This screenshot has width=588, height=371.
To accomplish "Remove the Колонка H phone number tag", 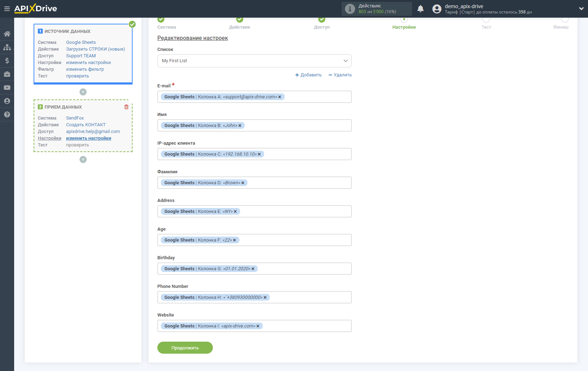I will pyautogui.click(x=265, y=297).
